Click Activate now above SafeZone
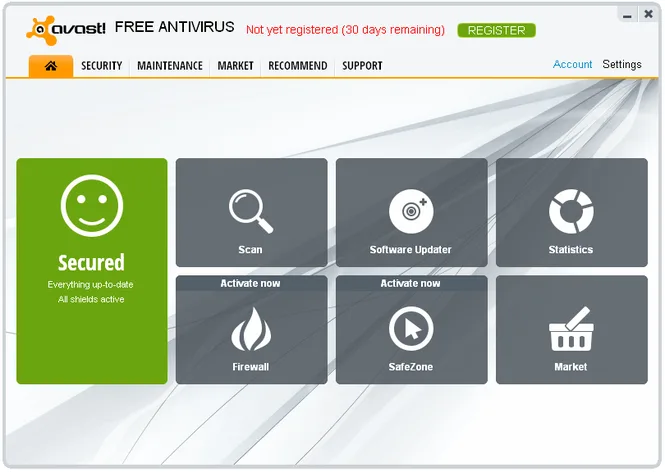 click(x=410, y=283)
